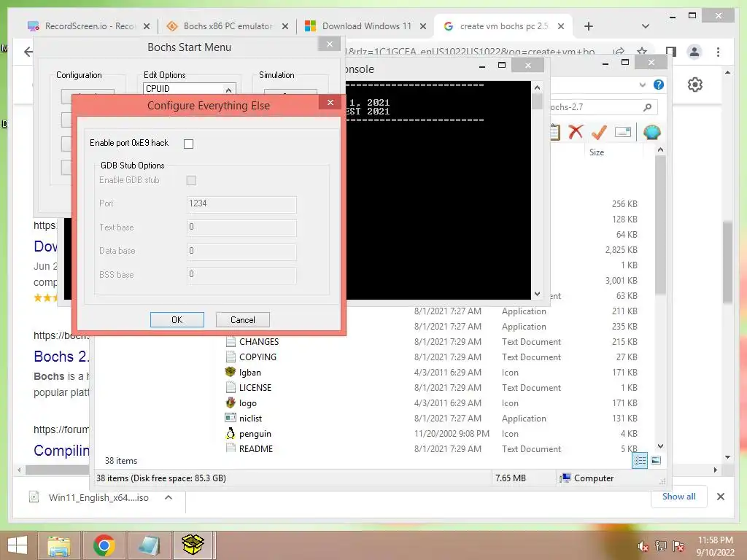Dismiss the Chrome downloads bar
Viewport: 747px width, 560px height.
[720, 497]
